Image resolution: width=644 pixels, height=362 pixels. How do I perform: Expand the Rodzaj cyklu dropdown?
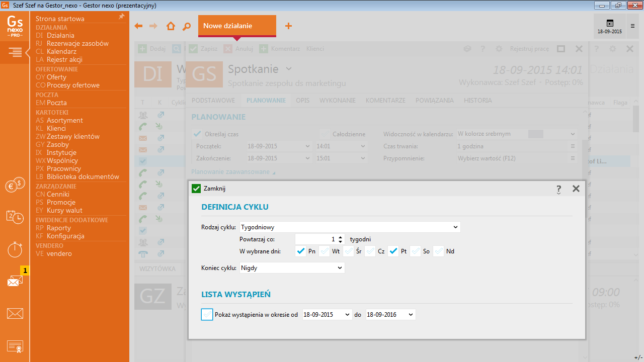[x=455, y=227]
